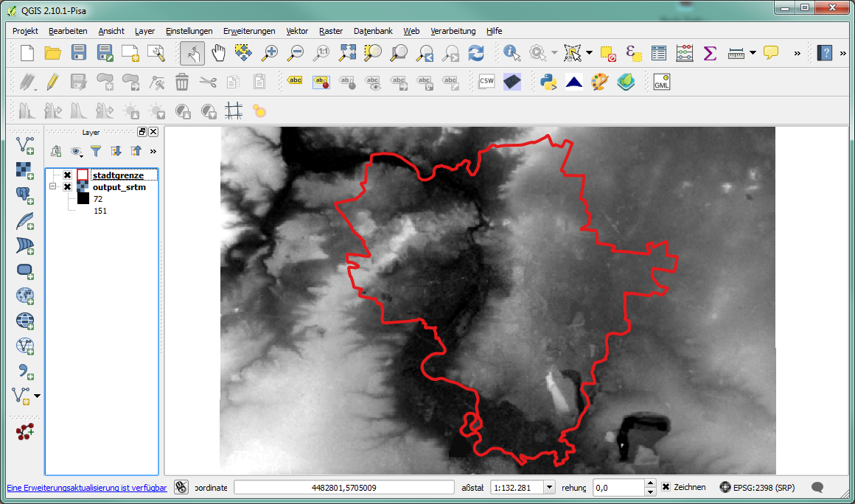Hide the stadtgrenze layer
855x504 pixels.
click(67, 175)
